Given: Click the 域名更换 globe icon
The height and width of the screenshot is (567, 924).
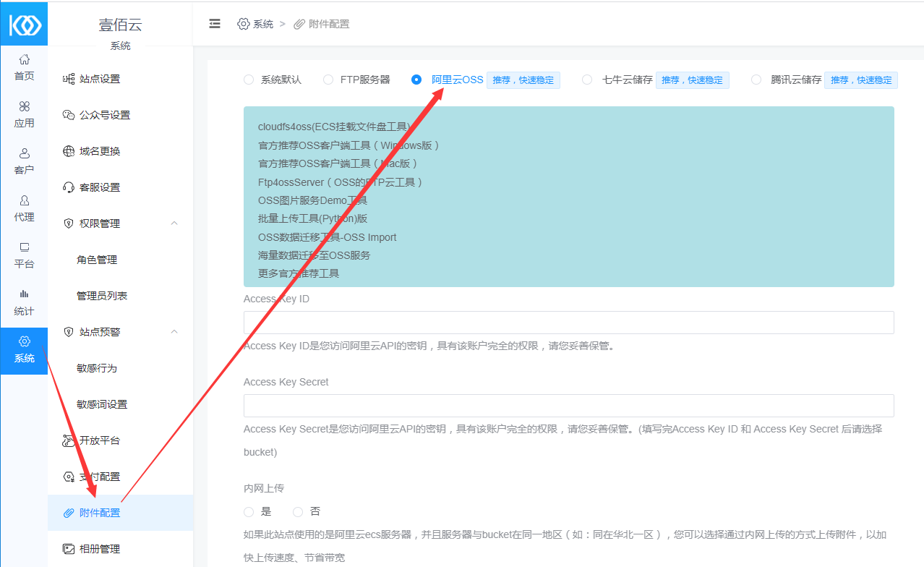Looking at the screenshot, I should click(69, 151).
